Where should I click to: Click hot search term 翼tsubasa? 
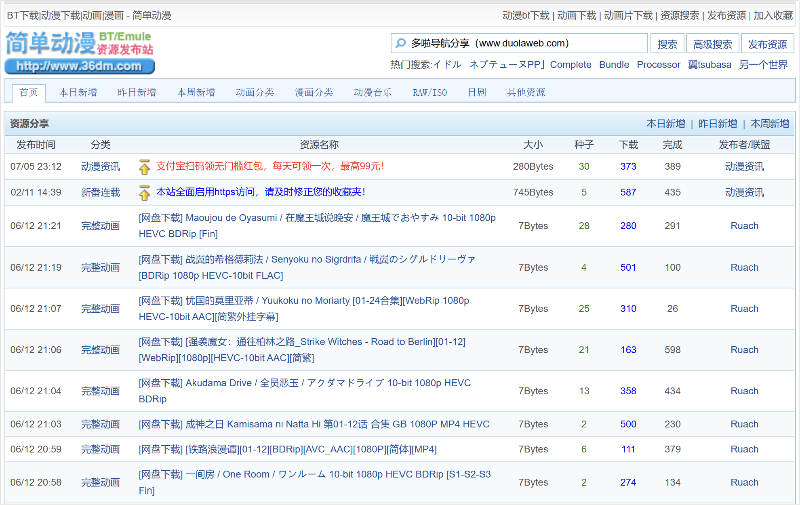click(x=710, y=65)
